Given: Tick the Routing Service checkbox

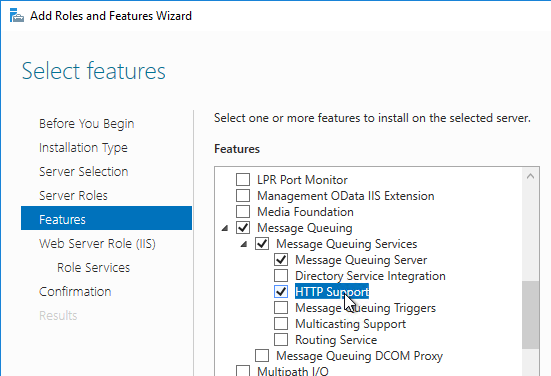Looking at the screenshot, I should click(281, 340).
